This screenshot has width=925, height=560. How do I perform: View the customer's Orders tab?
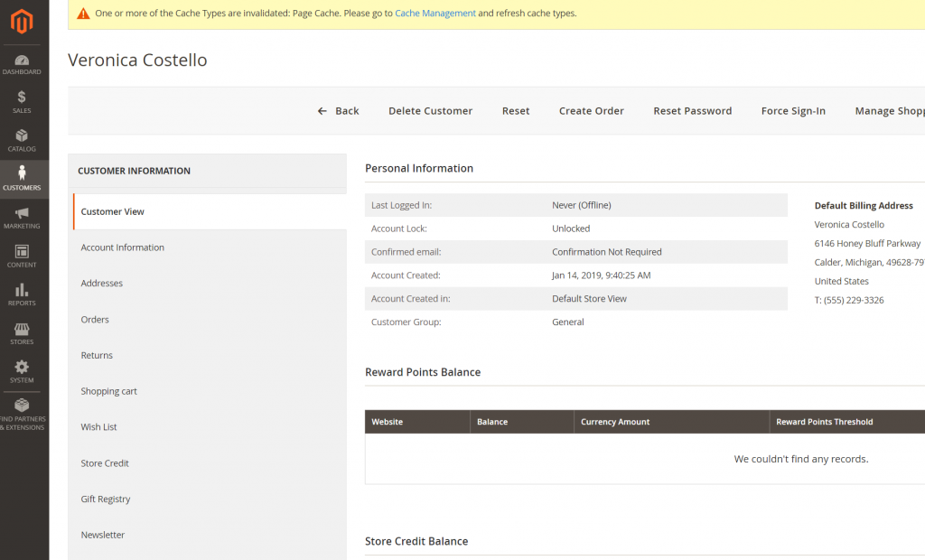95,319
